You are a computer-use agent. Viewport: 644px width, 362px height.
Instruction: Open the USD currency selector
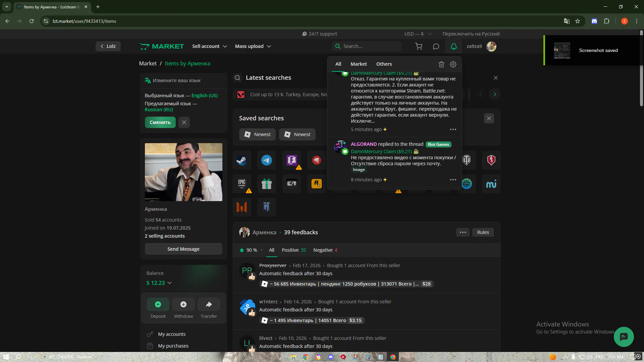click(418, 34)
